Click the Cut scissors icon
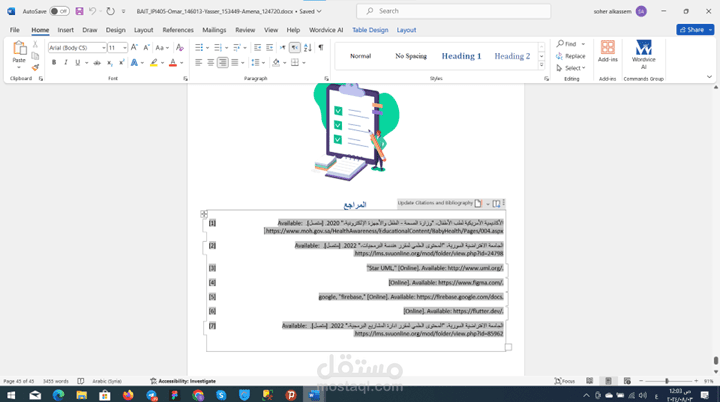Screen dimensions: 720x402 [35, 45]
